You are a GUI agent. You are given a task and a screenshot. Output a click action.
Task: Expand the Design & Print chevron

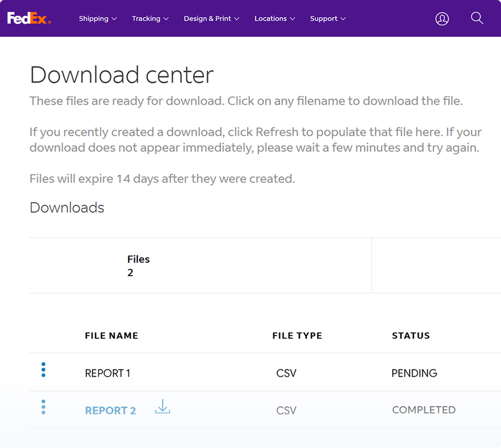pos(237,19)
